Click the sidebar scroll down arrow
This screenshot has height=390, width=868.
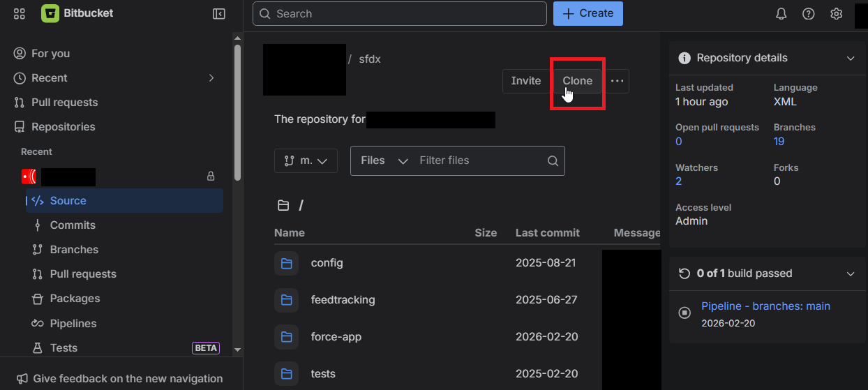[x=237, y=349]
